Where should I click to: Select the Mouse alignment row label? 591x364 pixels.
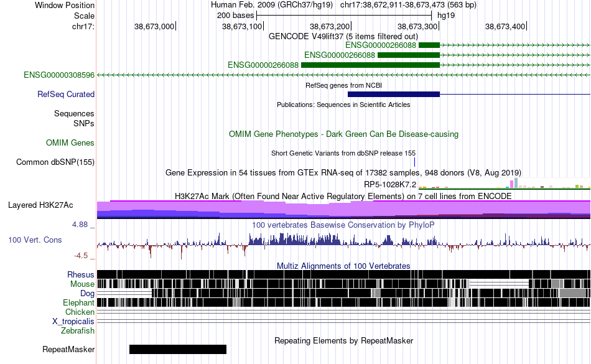click(x=82, y=284)
